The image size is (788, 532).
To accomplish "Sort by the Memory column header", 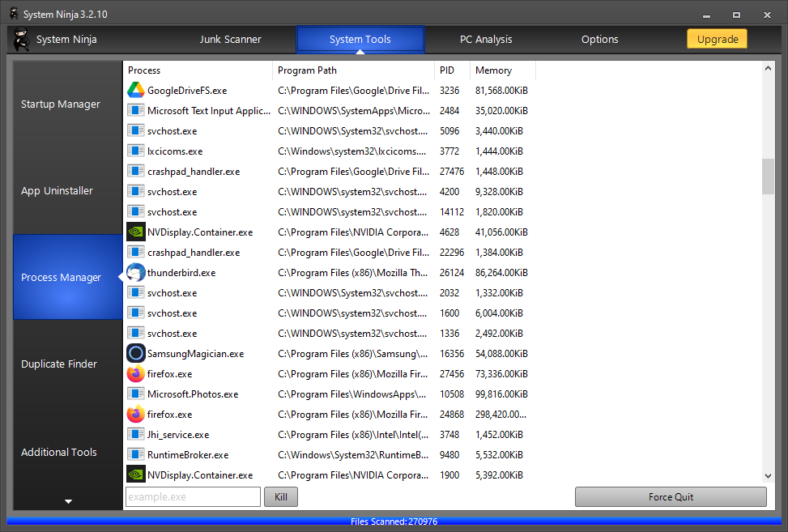I will click(x=503, y=70).
